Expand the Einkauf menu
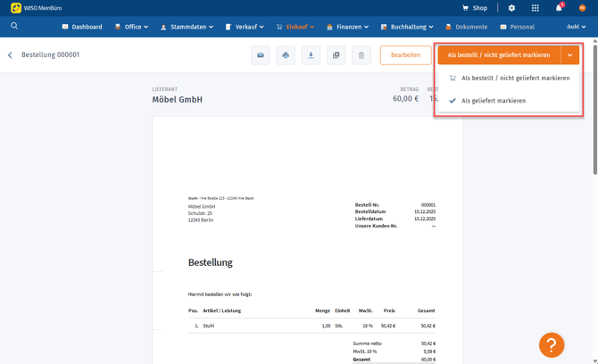Screen dimensions: 598x364 pos(295,27)
